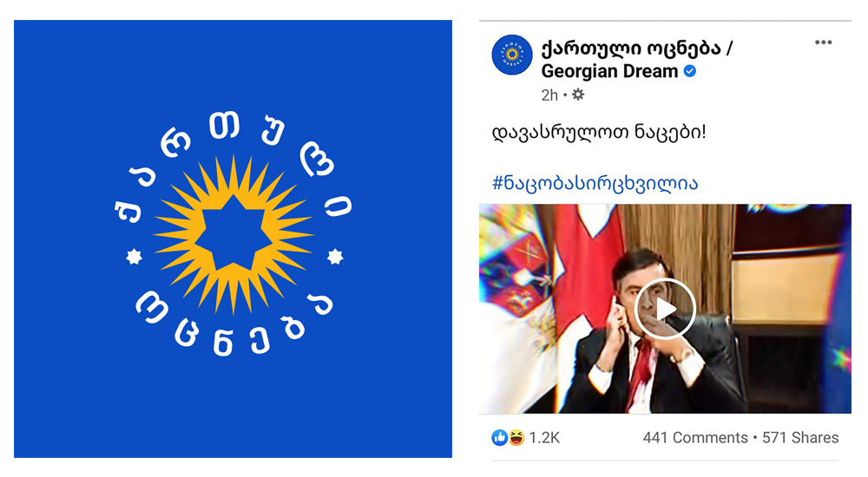Image resolution: width=868 pixels, height=477 pixels.
Task: Click the white star left of sun
Action: click(134, 257)
